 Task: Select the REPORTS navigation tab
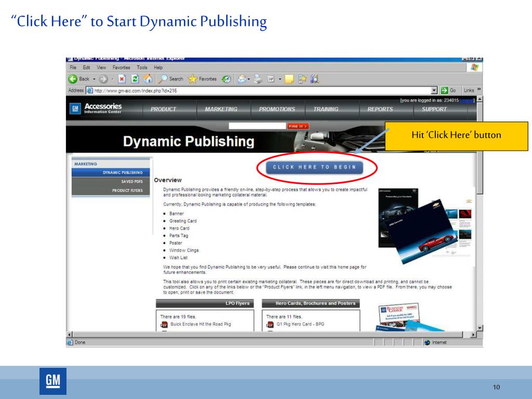(x=380, y=109)
